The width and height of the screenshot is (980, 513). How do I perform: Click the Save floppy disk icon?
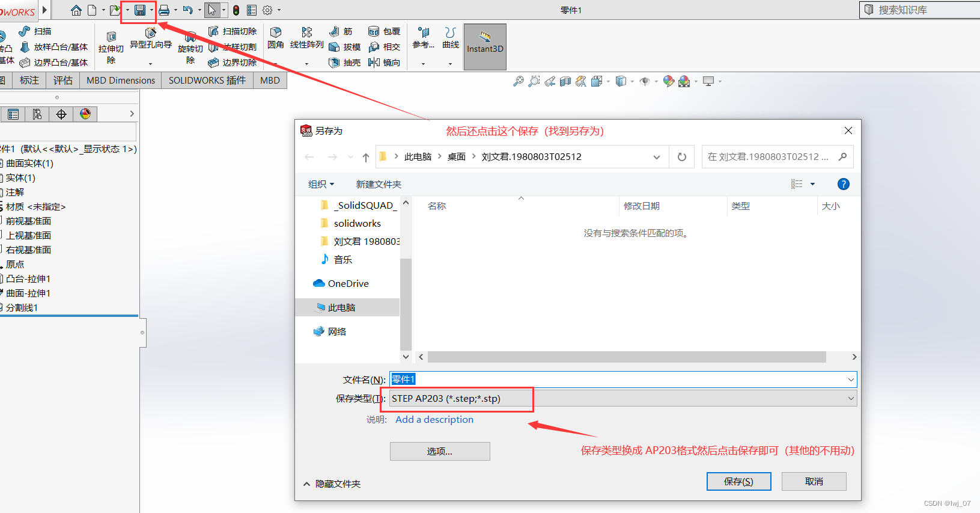(x=140, y=10)
